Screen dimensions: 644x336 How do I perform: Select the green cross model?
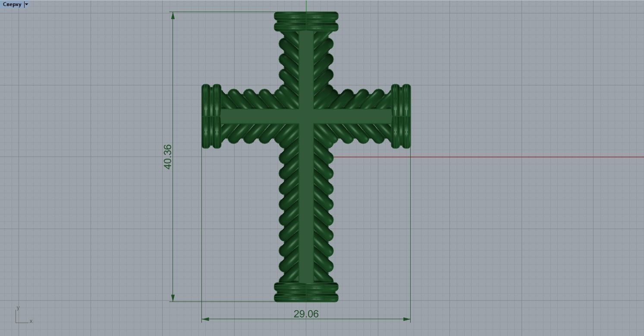306,157
